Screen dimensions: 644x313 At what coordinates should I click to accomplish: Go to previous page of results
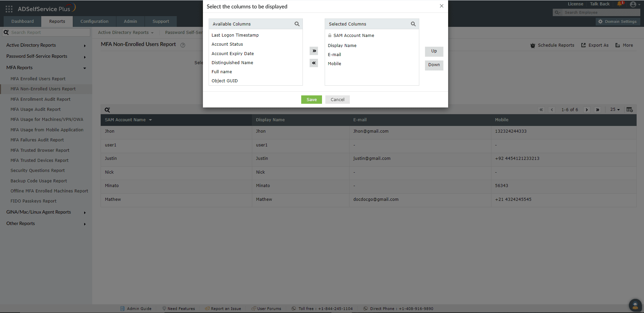point(552,110)
